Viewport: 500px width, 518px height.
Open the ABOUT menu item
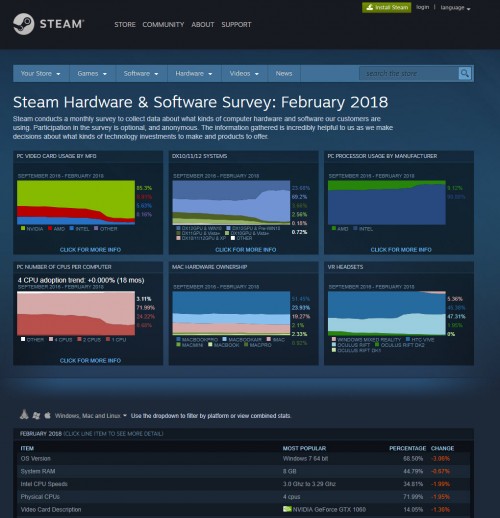click(x=203, y=25)
